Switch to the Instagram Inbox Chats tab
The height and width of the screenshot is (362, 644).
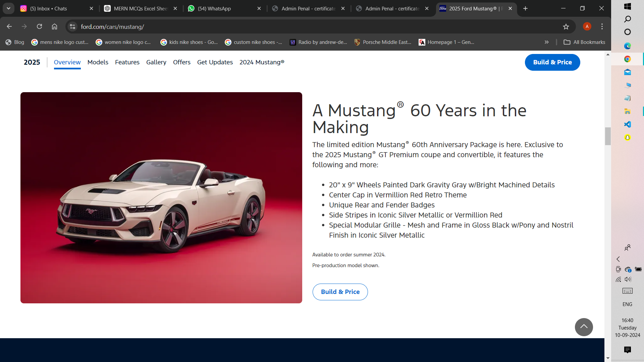pyautogui.click(x=57, y=8)
